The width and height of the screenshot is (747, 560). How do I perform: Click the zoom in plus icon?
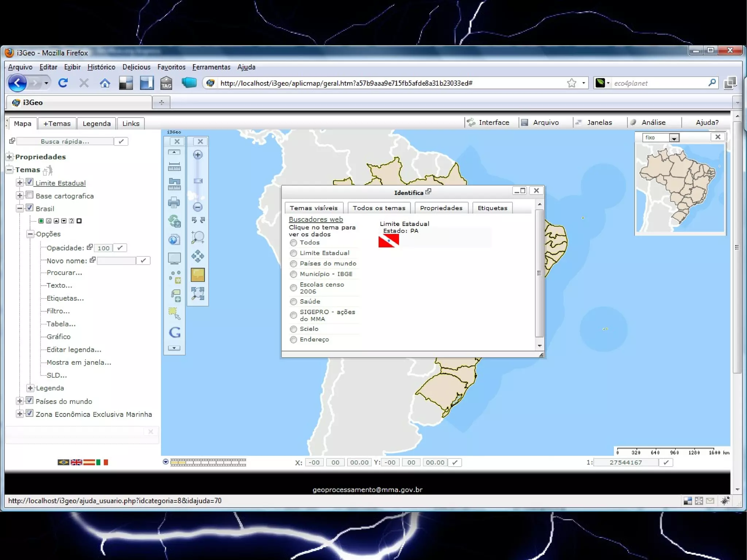point(198,155)
